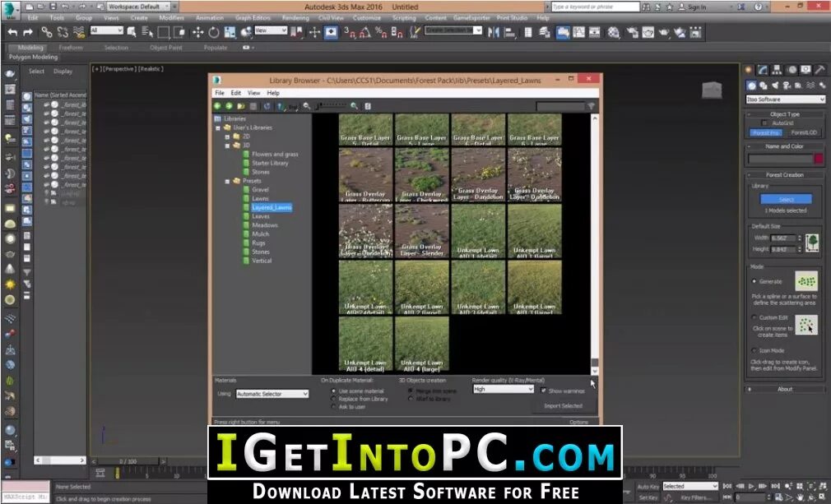Open the Rendering menu in 3ds Max

[x=295, y=17]
